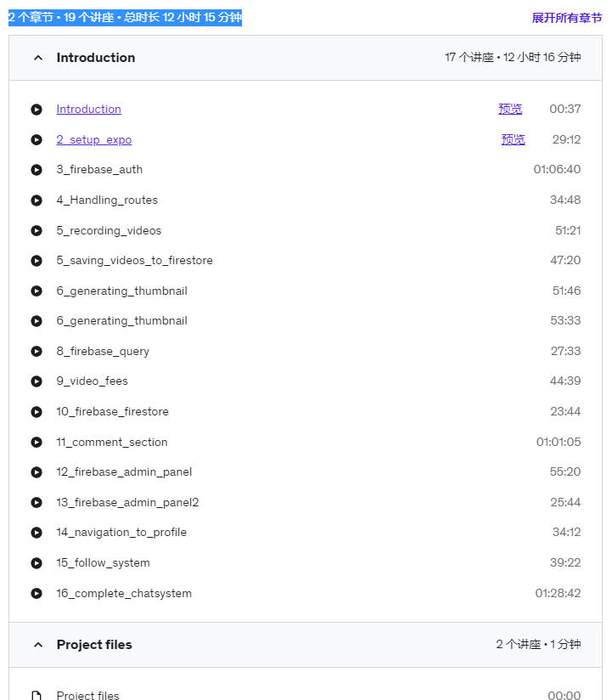
Task: Click play icon beside 3_firebase_auth
Action: pyautogui.click(x=36, y=170)
